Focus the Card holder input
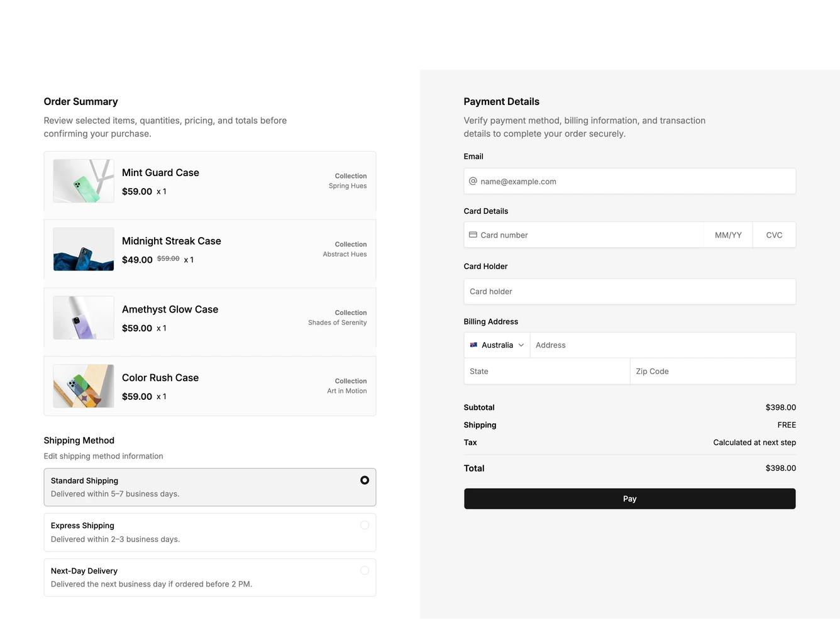This screenshot has height=630, width=840. coord(630,292)
